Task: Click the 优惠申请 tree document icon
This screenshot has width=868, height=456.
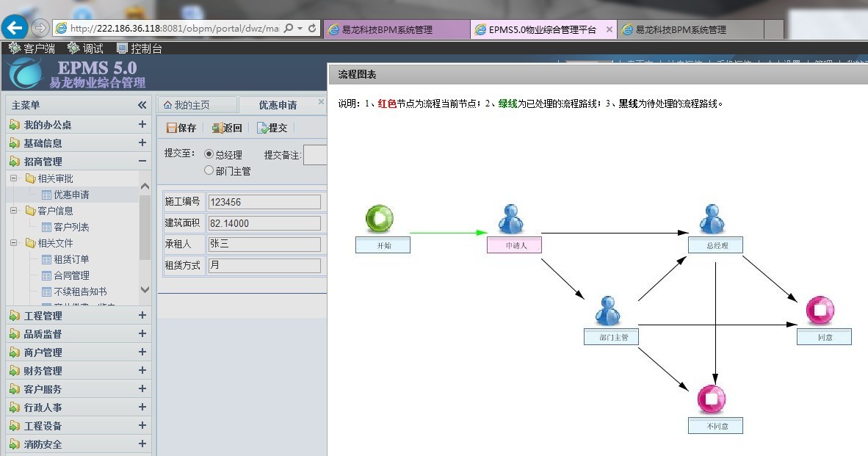Action: point(46,195)
